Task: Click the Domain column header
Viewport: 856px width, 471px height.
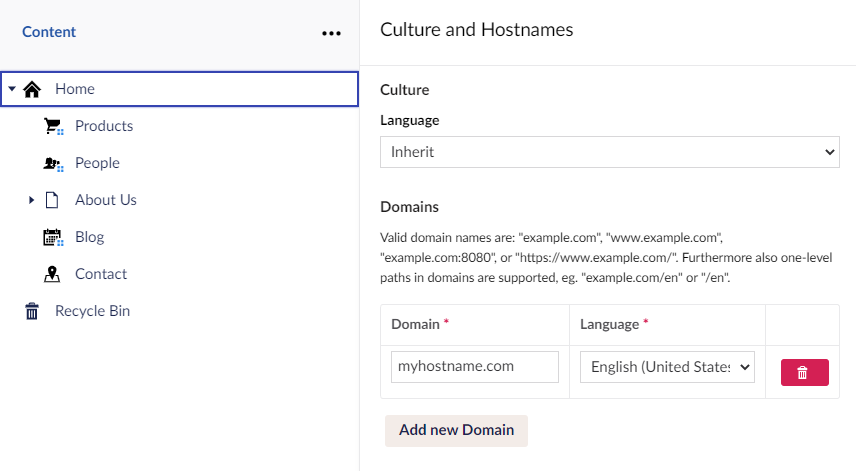Action: (415, 324)
